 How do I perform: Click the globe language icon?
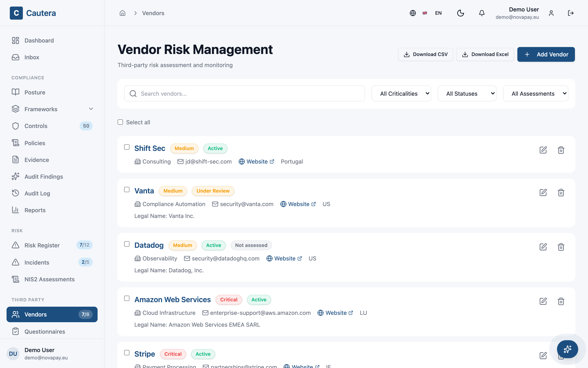[x=413, y=13]
